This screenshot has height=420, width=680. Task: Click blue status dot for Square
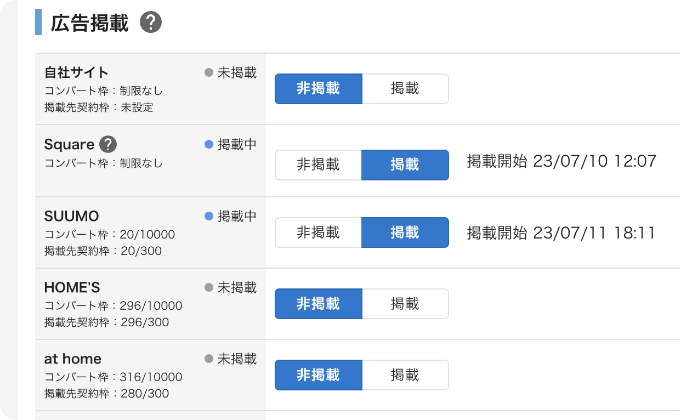tap(209, 144)
